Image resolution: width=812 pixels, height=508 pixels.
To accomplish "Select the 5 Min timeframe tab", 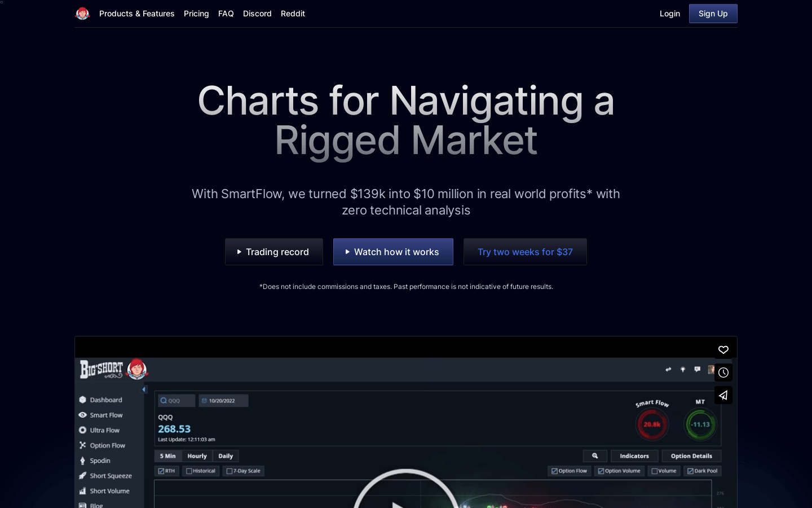I will pyautogui.click(x=167, y=456).
